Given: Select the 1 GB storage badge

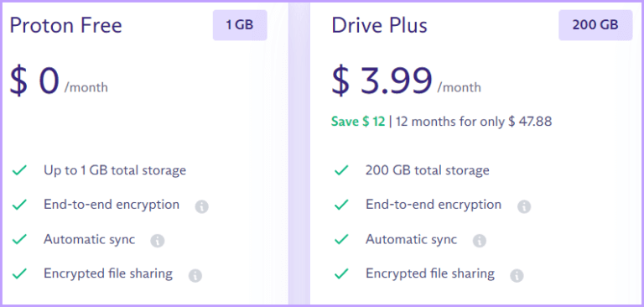Looking at the screenshot, I should [240, 25].
